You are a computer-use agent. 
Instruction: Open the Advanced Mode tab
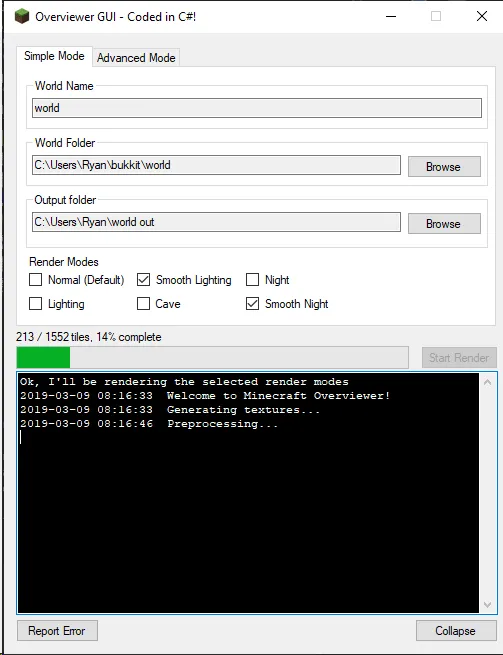point(136,58)
